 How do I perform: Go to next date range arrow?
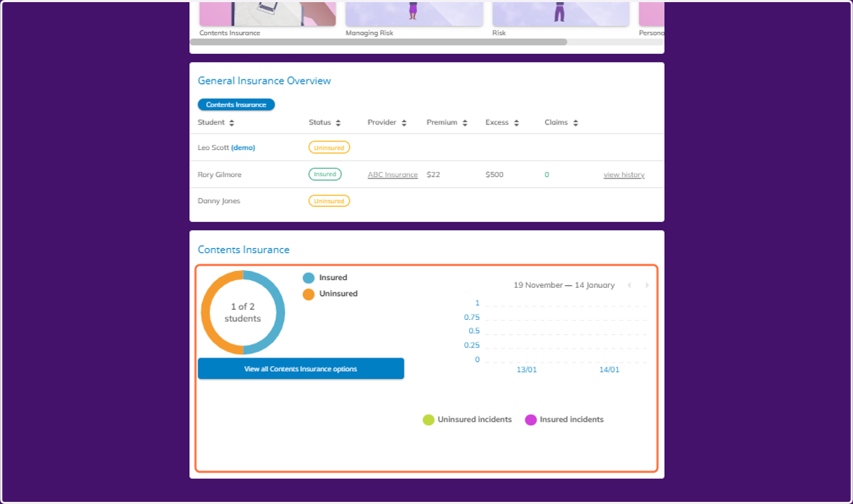click(x=647, y=285)
